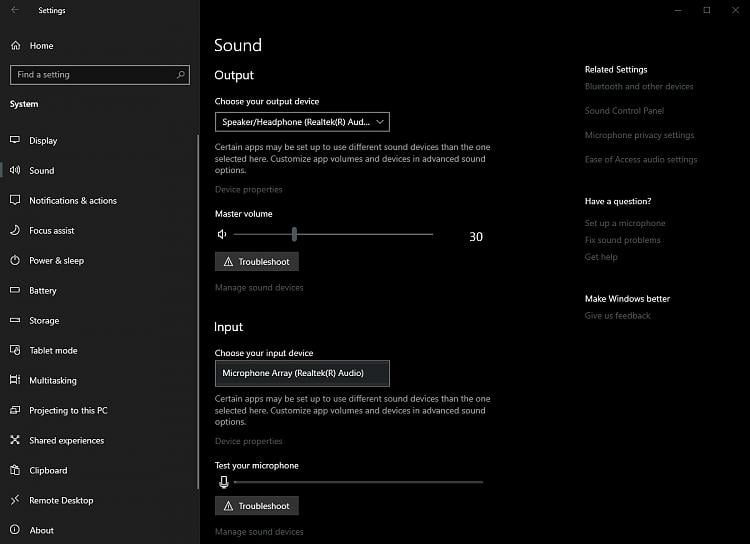Click the Remote Desktop icon
This screenshot has width=750, height=544.
pyautogui.click(x=15, y=500)
